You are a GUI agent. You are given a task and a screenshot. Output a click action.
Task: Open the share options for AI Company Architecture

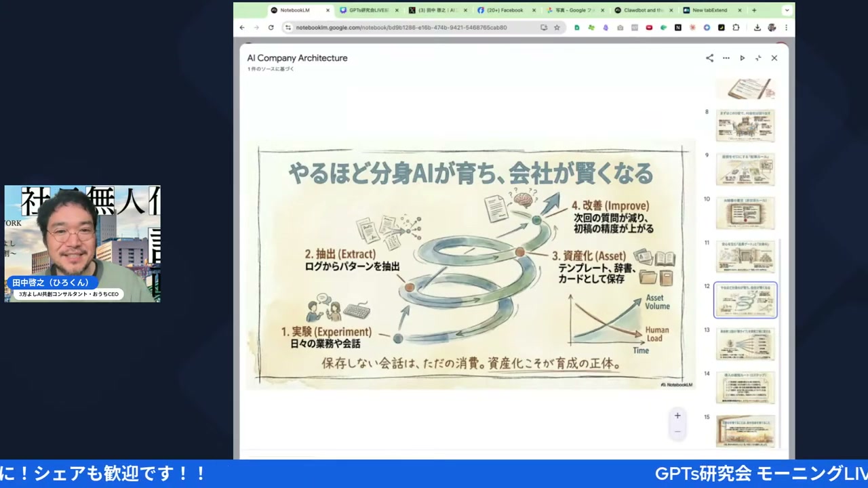709,58
